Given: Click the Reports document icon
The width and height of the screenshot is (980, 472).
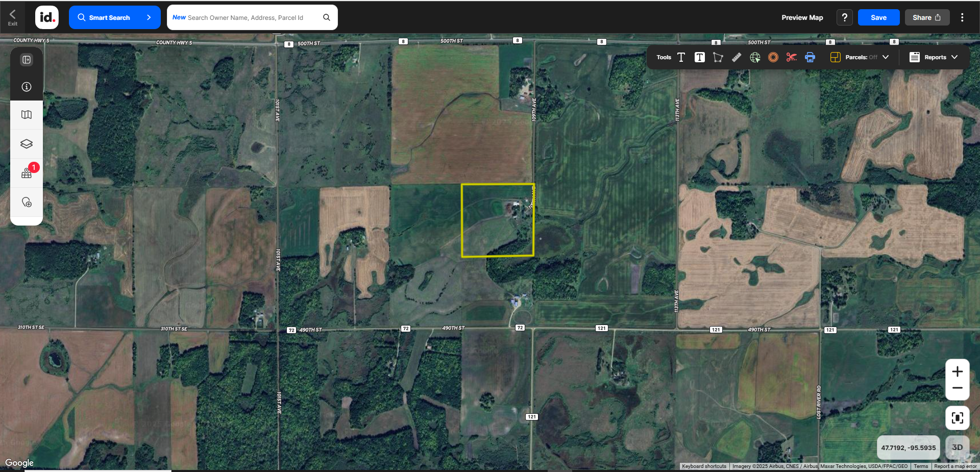Looking at the screenshot, I should (x=915, y=57).
